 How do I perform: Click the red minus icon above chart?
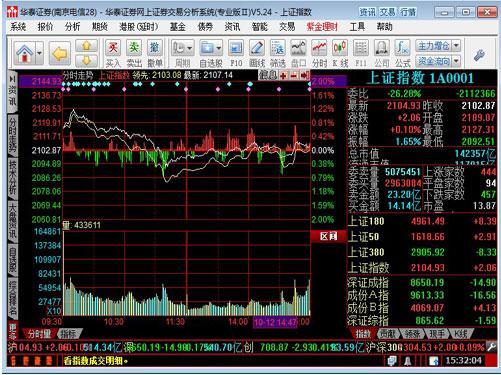tap(294, 76)
